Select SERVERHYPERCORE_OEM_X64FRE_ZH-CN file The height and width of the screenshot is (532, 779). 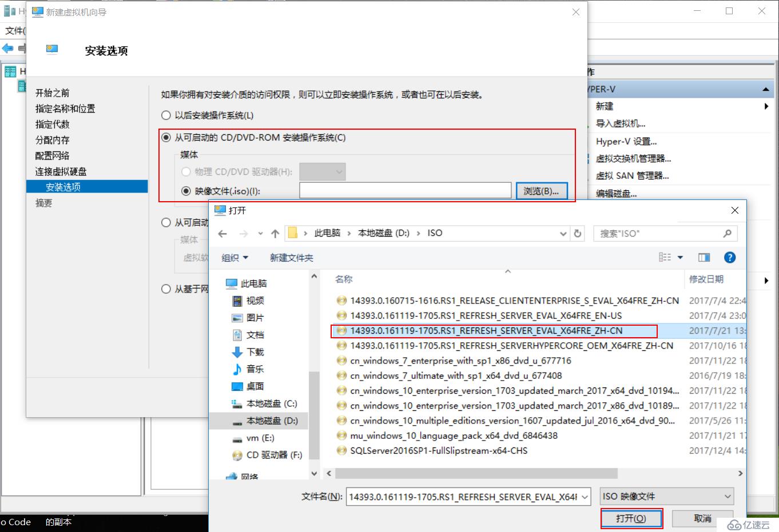point(512,346)
